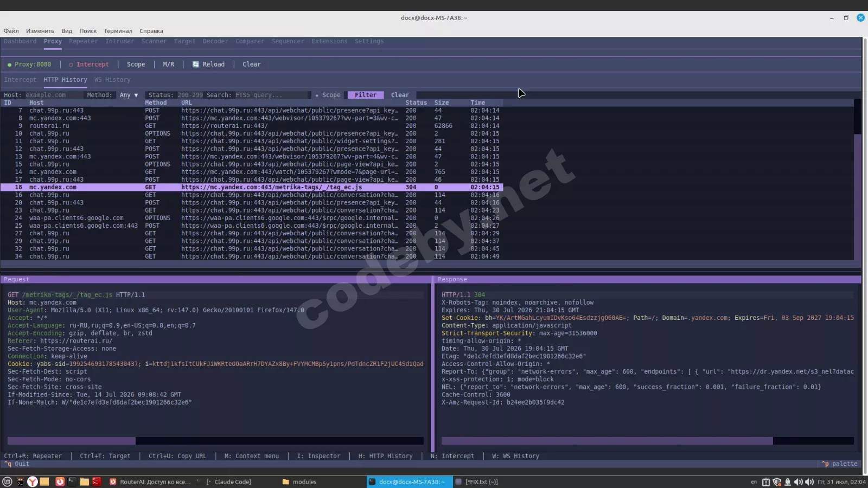The image size is (868, 488).
Task: Toggle Intercept in the proxy toolbar
Action: (88, 64)
